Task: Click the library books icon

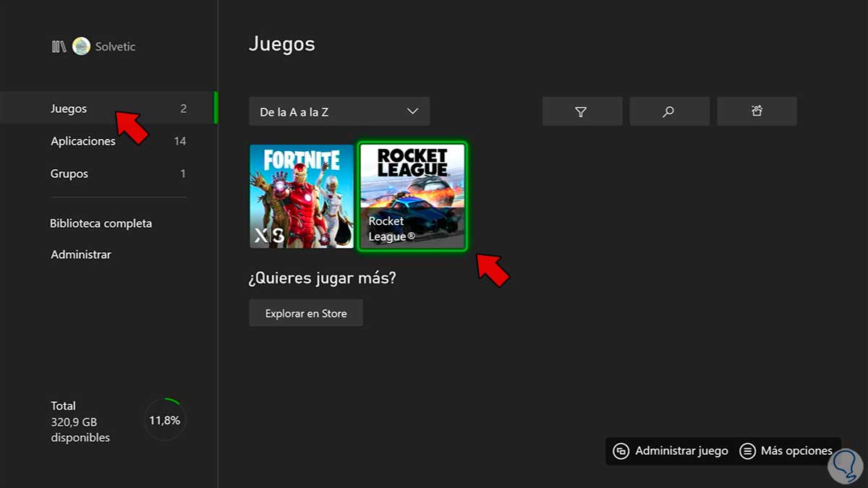Action: pos(59,47)
